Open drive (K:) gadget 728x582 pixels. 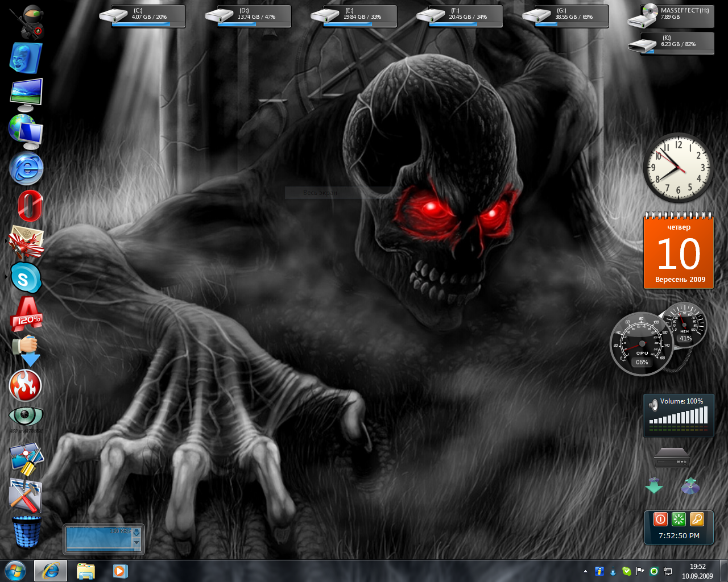click(x=671, y=43)
